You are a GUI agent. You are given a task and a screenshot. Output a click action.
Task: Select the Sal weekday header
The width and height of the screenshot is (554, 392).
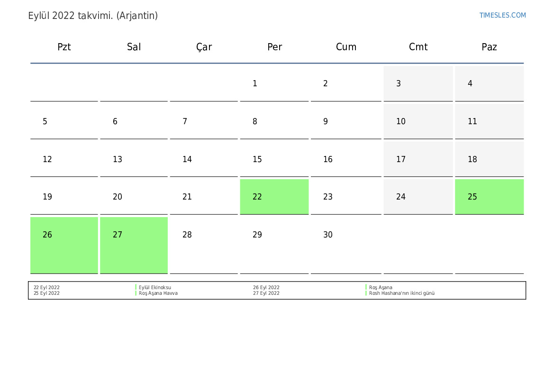click(134, 46)
